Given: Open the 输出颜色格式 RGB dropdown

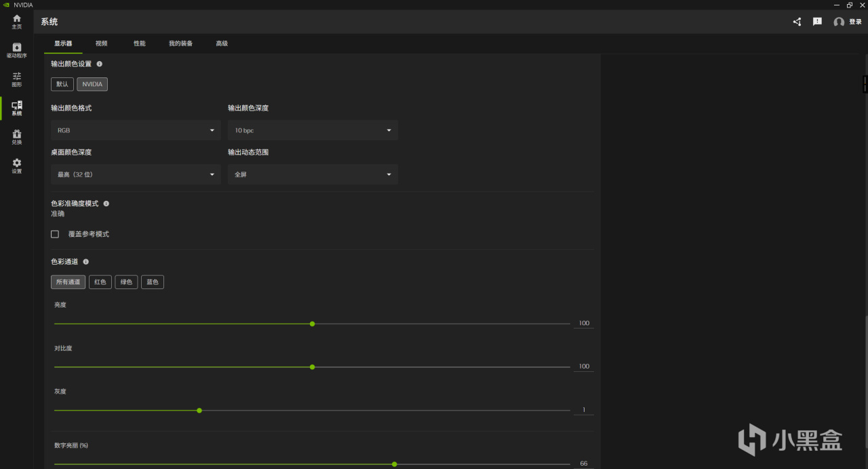Looking at the screenshot, I should tap(136, 130).
